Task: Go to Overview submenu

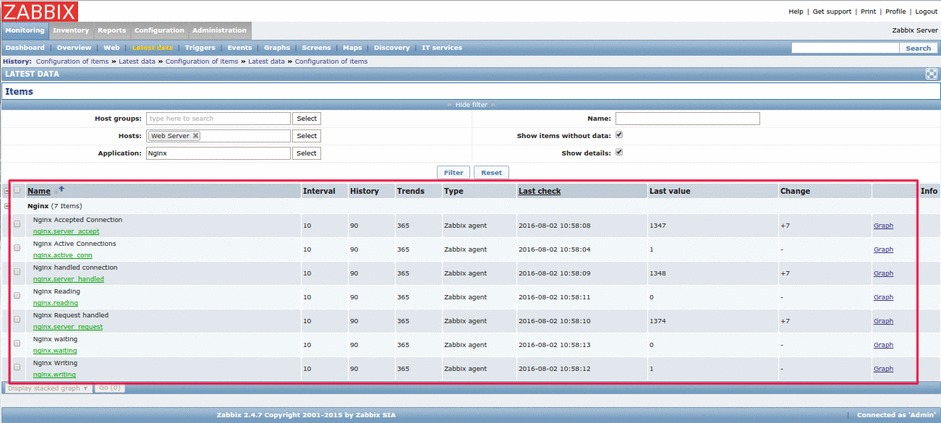Action: tap(74, 48)
